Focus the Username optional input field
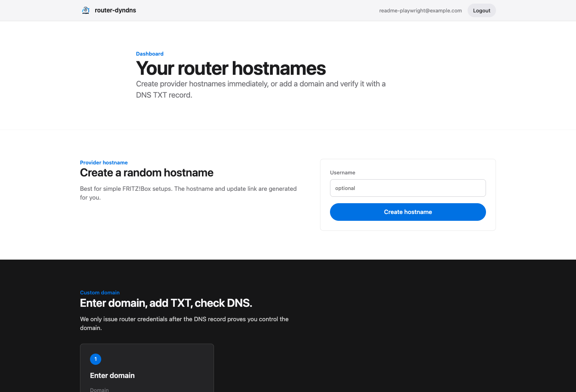The image size is (576, 392). coord(408,188)
